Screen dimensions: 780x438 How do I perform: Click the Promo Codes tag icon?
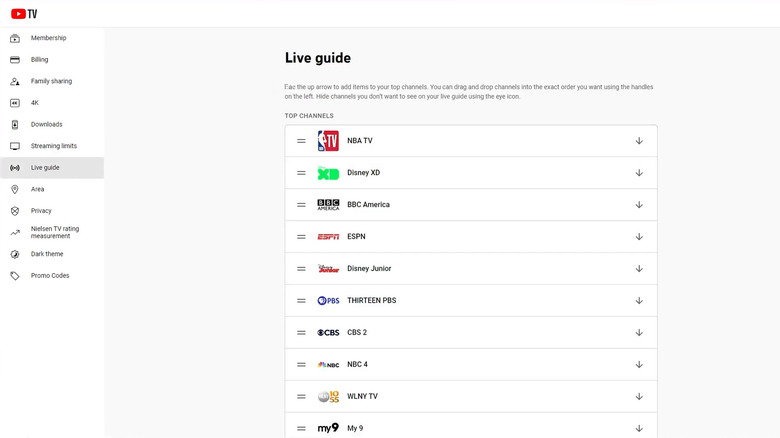pos(15,276)
